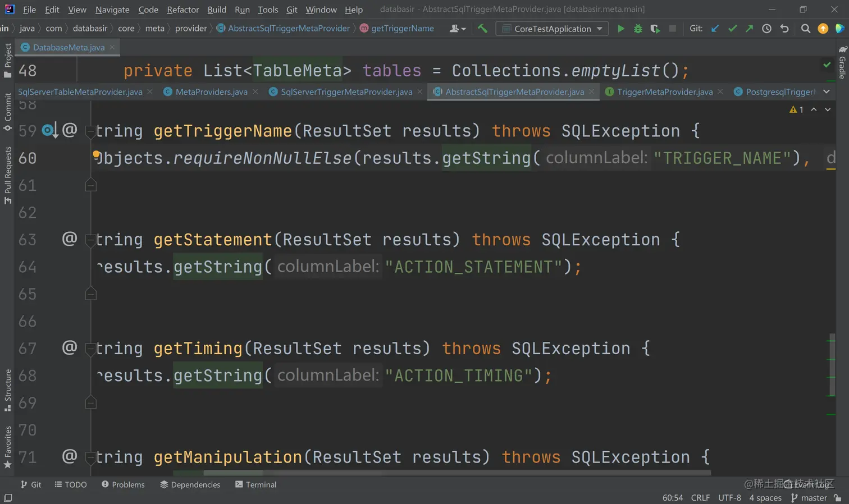The width and height of the screenshot is (849, 504).
Task: Click the warning count indicator in the editor
Action: (796, 109)
